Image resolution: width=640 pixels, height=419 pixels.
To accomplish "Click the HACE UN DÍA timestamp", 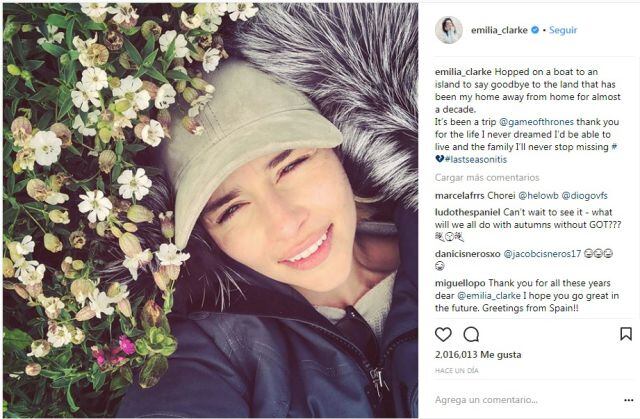I will pyautogui.click(x=457, y=371).
